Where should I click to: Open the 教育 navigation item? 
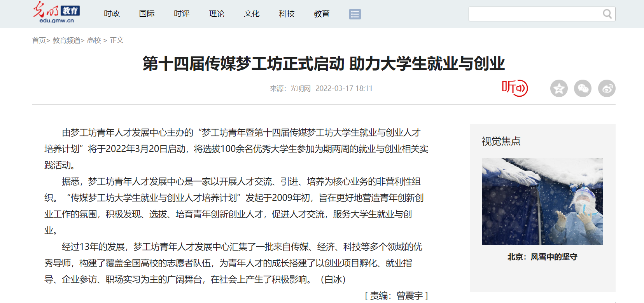point(322,14)
